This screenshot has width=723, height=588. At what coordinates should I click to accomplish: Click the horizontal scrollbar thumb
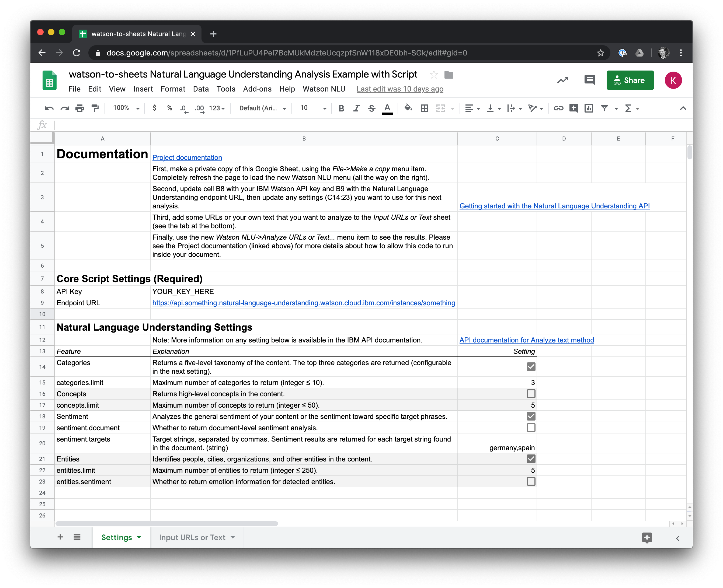pos(167,524)
